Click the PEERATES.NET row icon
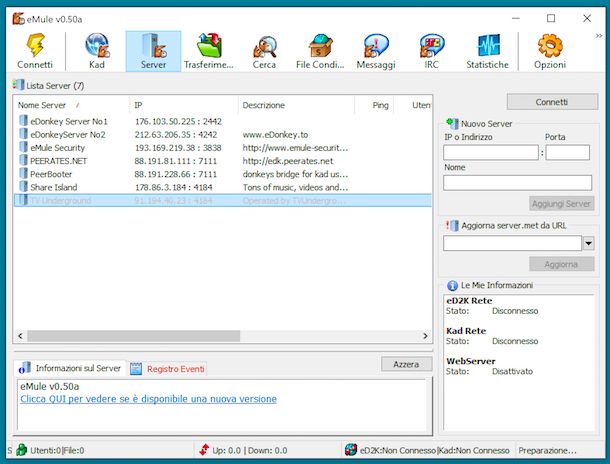The height and width of the screenshot is (464, 610). [23, 160]
